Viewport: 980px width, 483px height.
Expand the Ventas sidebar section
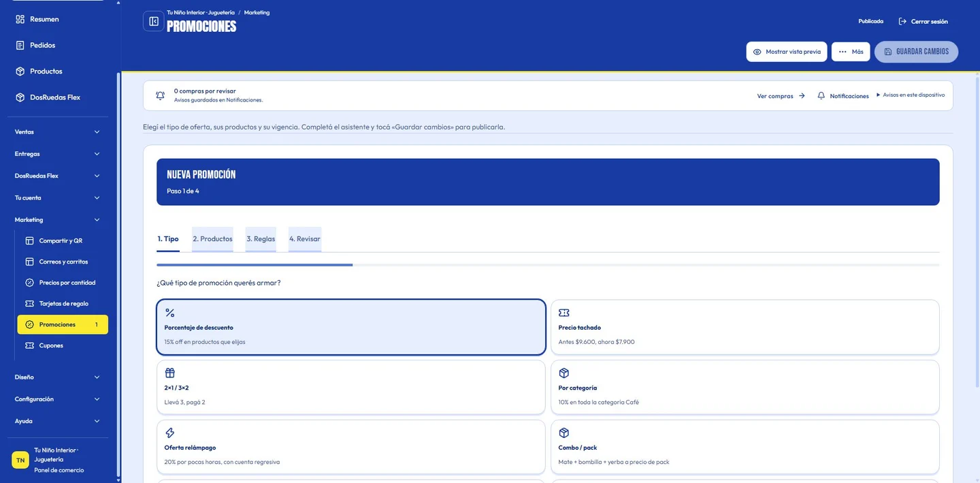coord(57,132)
